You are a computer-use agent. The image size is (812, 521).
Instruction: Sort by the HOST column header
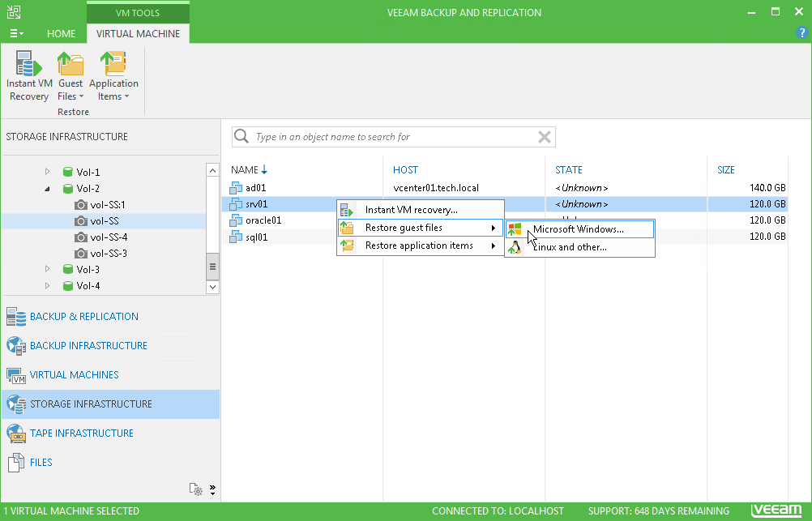click(405, 169)
